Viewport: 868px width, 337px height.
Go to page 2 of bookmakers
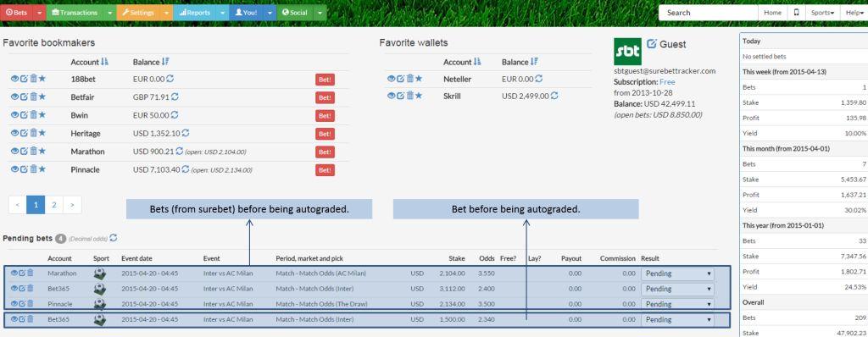pyautogui.click(x=53, y=205)
